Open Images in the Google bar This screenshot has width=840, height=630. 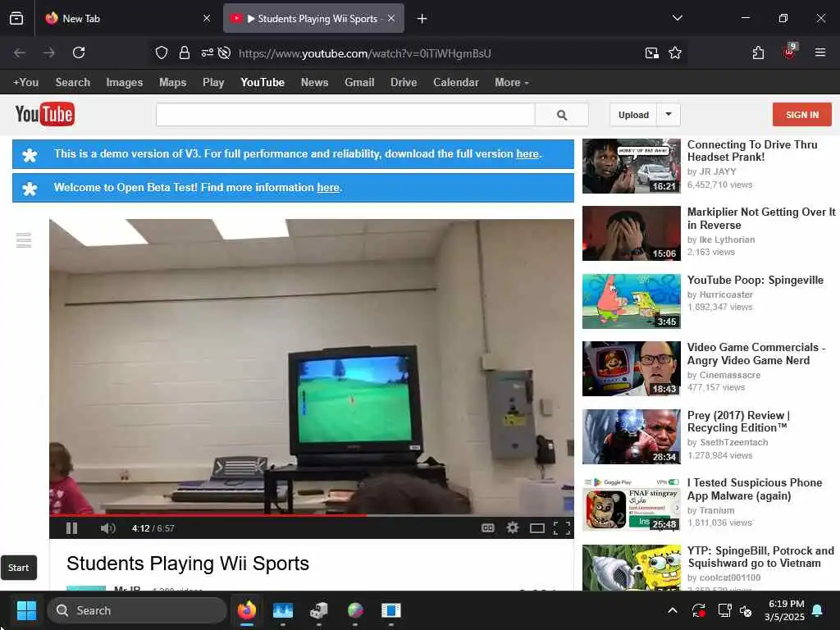[125, 83]
